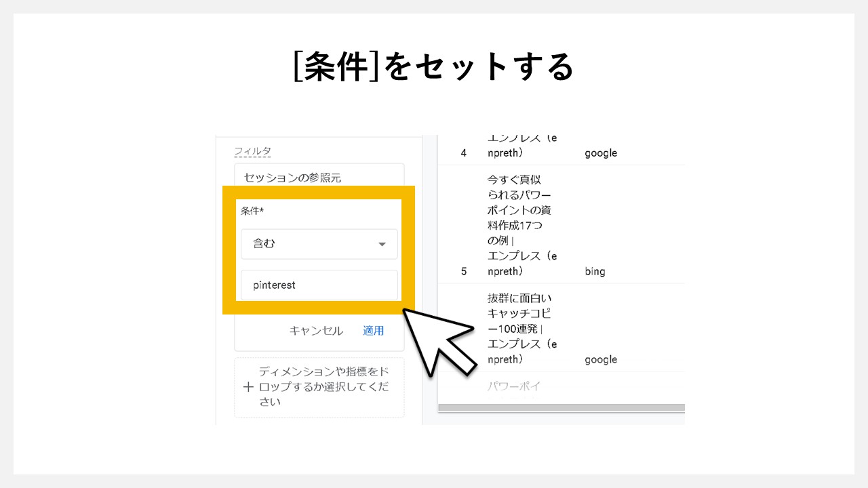Viewport: 868px width, 488px height.
Task: Apply the filter using 適用
Action: [x=374, y=331]
